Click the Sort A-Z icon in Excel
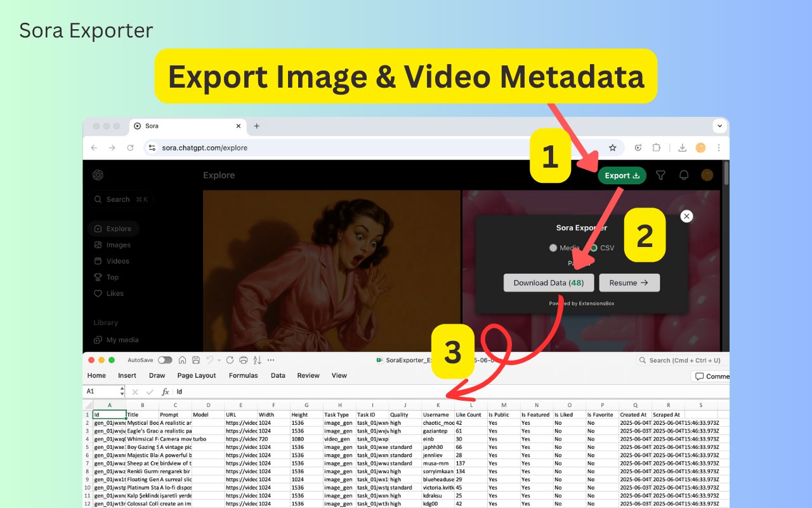 [x=258, y=360]
